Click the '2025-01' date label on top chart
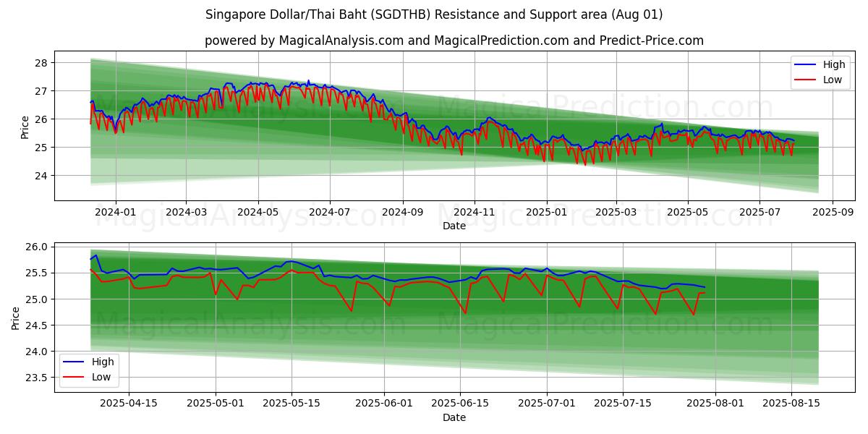The image size is (868, 434). click(x=547, y=213)
